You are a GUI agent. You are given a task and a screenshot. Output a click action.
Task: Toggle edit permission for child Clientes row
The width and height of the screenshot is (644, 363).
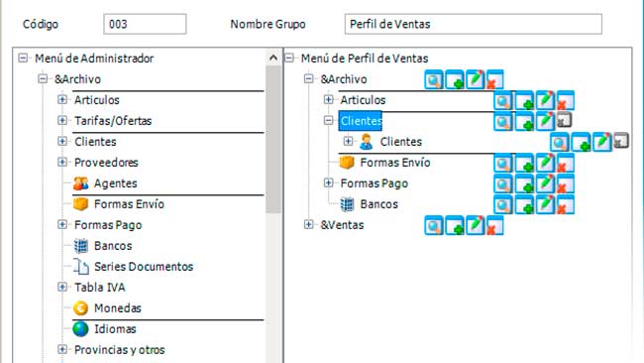(x=601, y=142)
